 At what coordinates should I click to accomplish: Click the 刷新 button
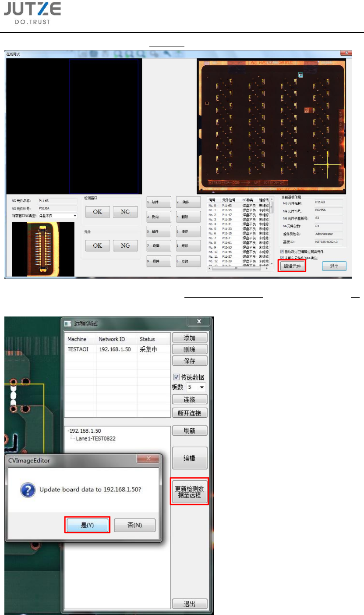click(x=190, y=431)
